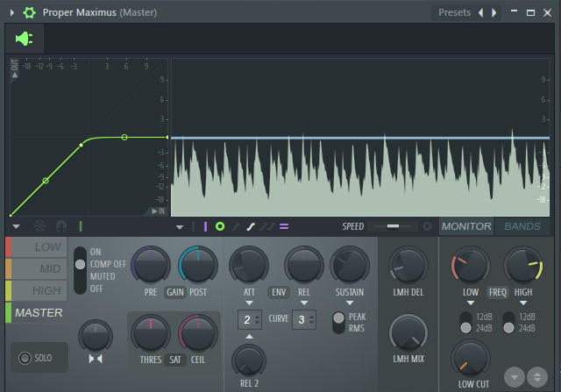
Task: Enable the SOLO button
Action: pos(39,358)
